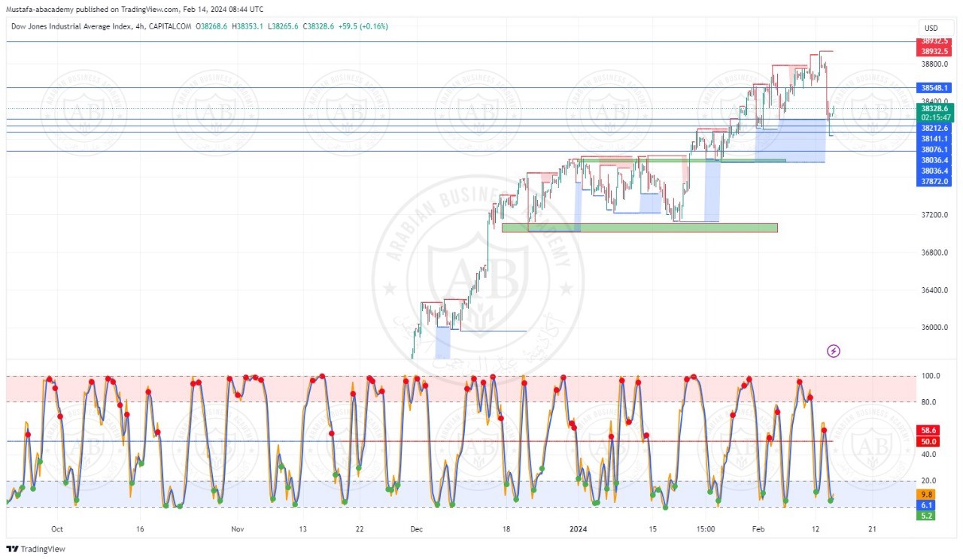
Task: Click the TradingView logo at bottom left
Action: 36,549
